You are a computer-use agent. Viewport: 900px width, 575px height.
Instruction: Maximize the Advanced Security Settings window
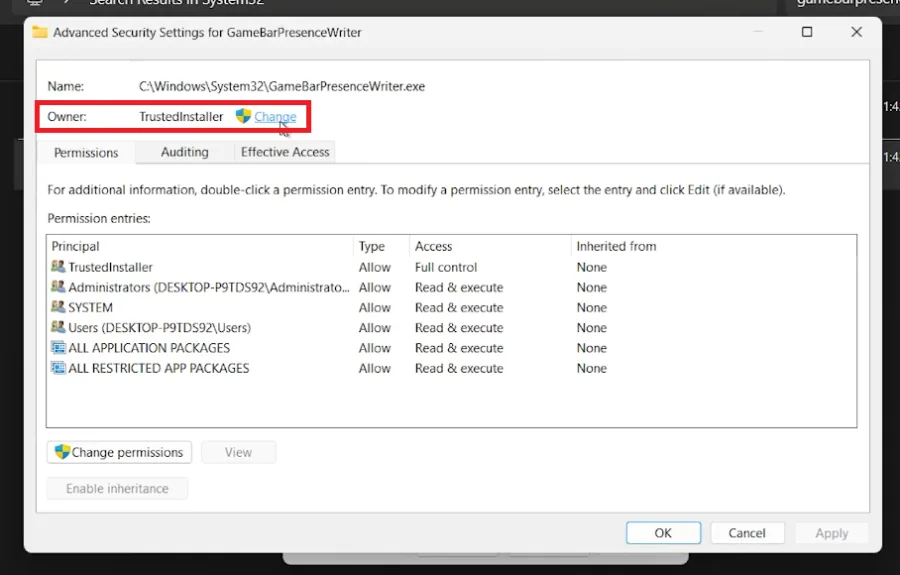(807, 32)
